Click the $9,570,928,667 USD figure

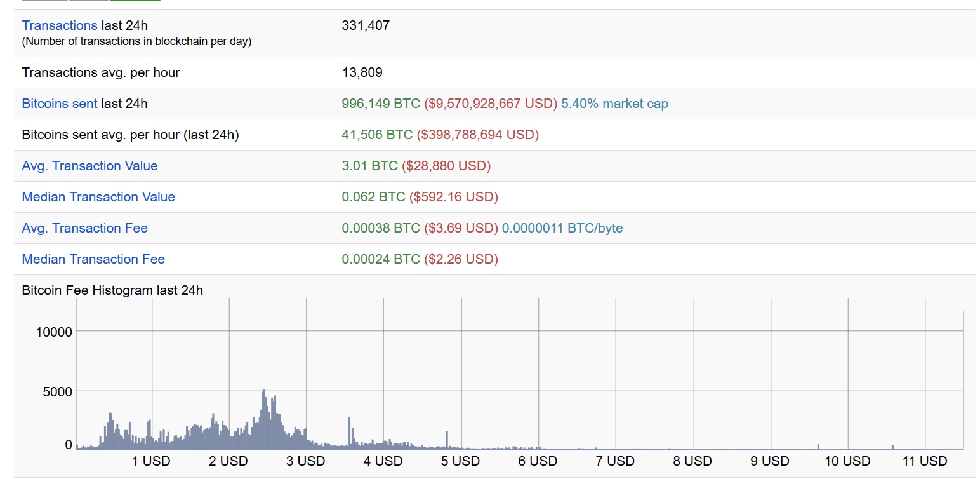click(491, 104)
